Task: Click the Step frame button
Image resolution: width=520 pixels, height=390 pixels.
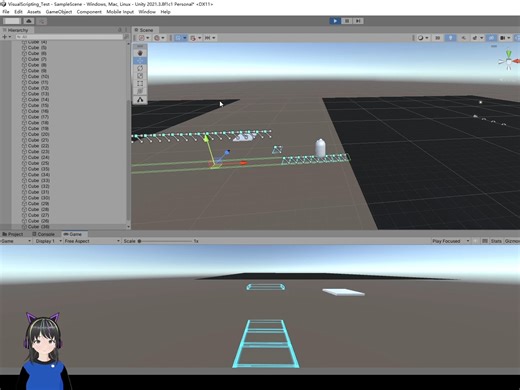Action: coord(358,21)
